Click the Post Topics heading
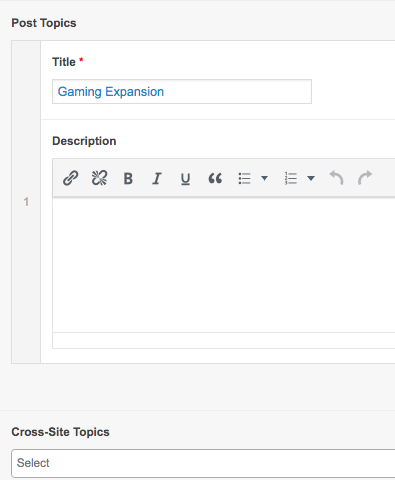 click(x=44, y=23)
